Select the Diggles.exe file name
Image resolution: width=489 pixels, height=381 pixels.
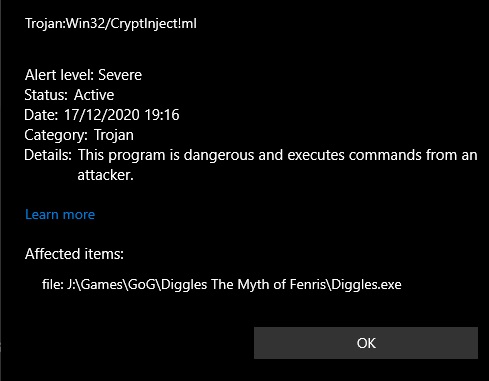coord(366,284)
